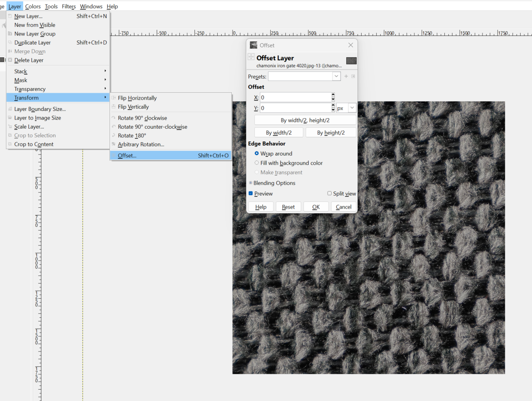Open the Help menu in menu bar
Viewport: 532px width, 401px height.
pyautogui.click(x=112, y=6)
